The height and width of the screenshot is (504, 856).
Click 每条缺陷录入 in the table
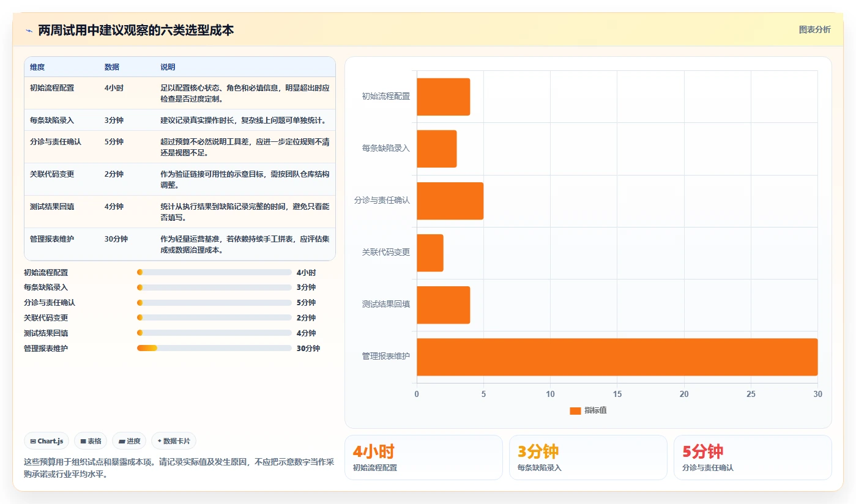coord(52,120)
